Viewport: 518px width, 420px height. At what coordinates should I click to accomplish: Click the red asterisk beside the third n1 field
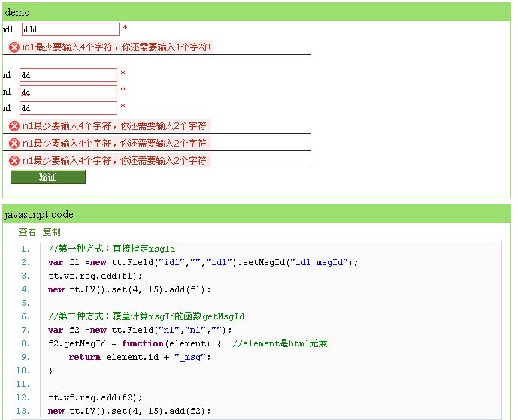(x=123, y=107)
